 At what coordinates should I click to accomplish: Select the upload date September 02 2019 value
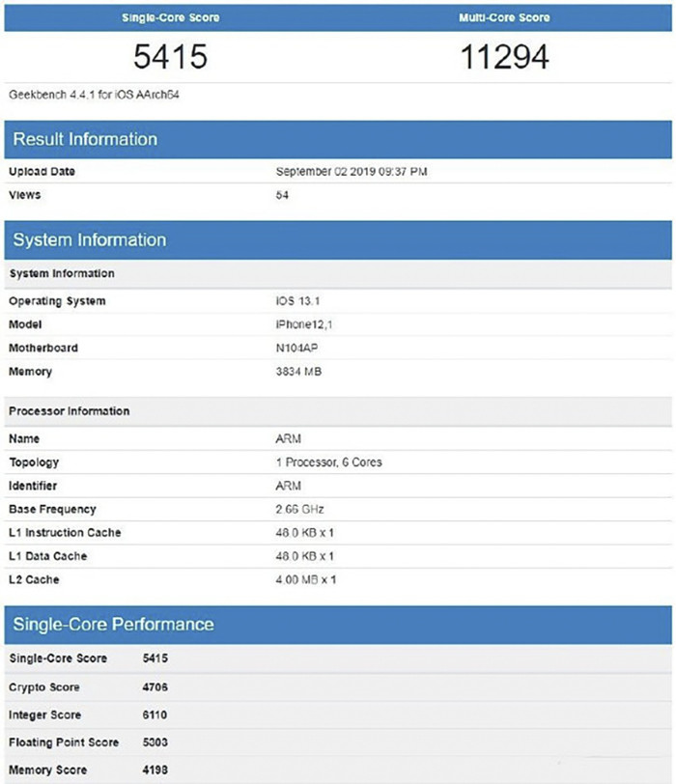click(x=352, y=172)
